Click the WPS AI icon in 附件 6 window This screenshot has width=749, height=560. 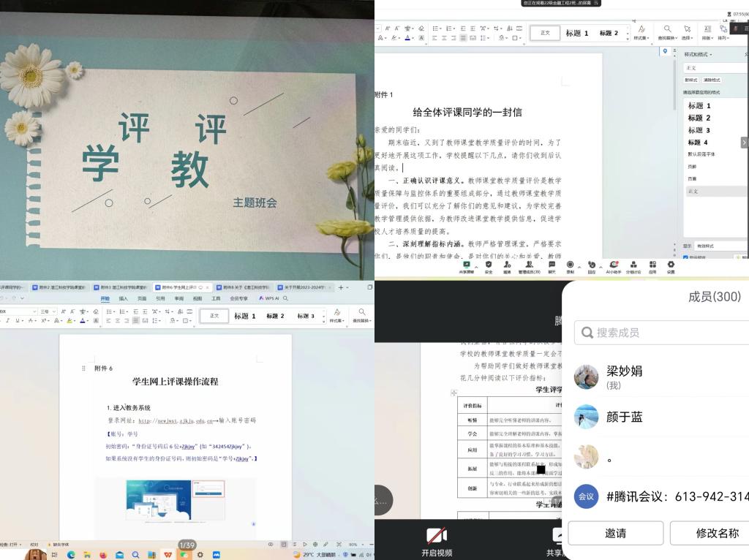pyautogui.click(x=269, y=298)
